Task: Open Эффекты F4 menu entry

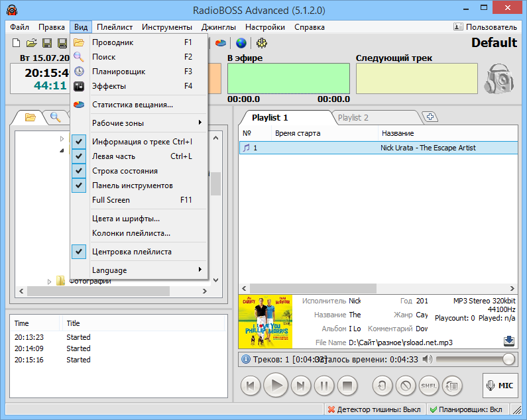Action: (139, 86)
